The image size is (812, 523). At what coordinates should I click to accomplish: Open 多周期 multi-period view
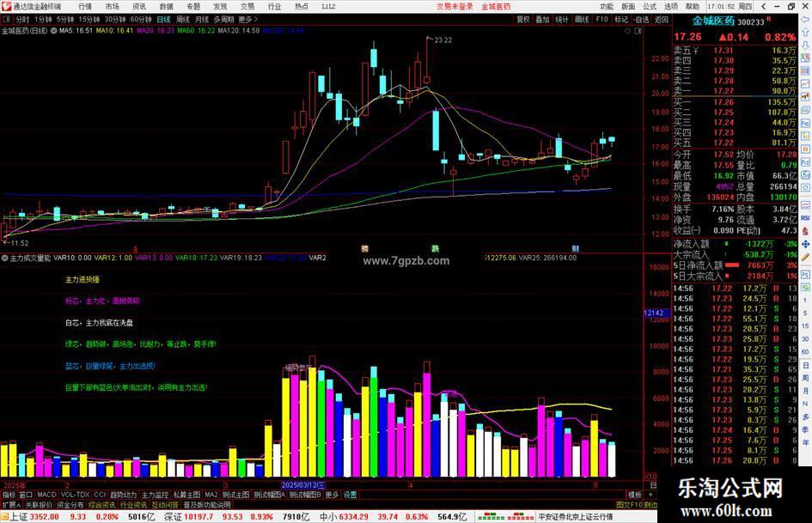pos(223,19)
